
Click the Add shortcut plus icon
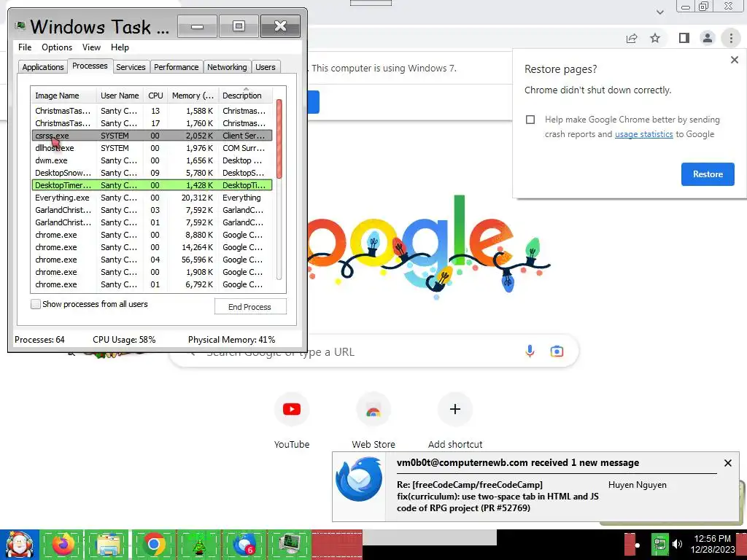tap(455, 409)
